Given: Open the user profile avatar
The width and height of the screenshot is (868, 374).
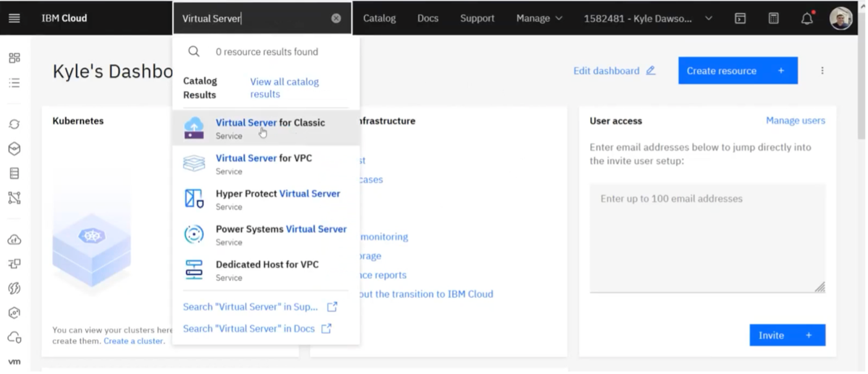Looking at the screenshot, I should [x=841, y=19].
